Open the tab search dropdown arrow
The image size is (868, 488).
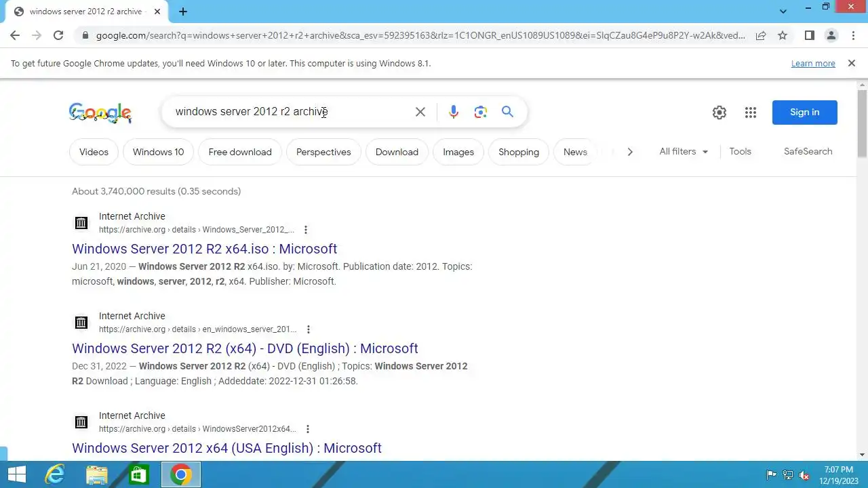coord(783,12)
